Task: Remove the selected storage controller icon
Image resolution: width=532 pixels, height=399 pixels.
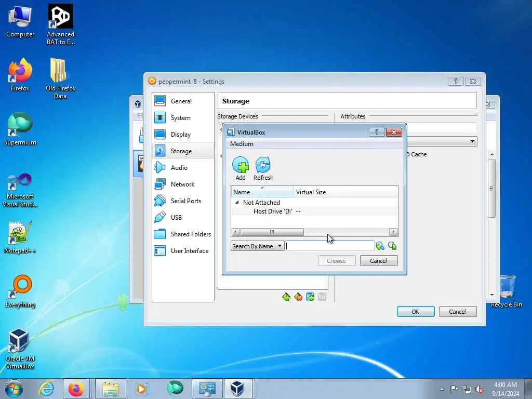Action: coord(298,297)
